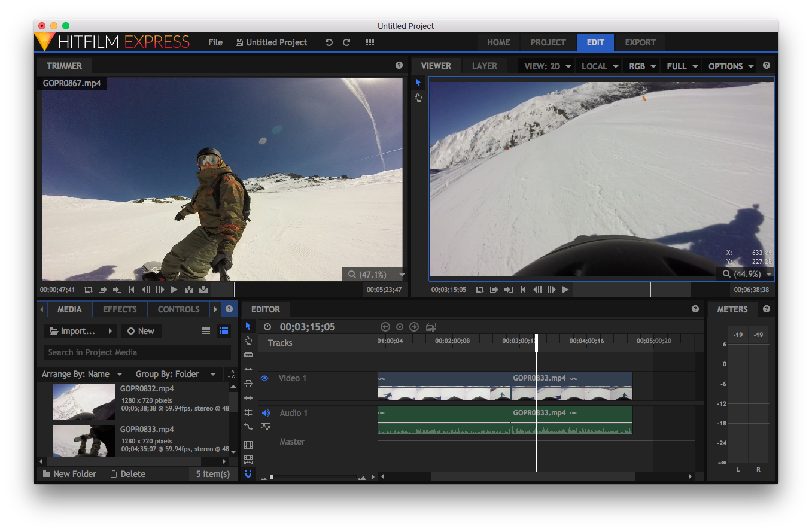Select the Hand tool in the editor toolbar
Viewport: 812px width, 532px height.
point(248,341)
